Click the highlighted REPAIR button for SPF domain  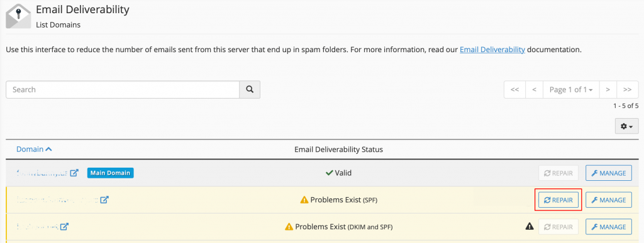pyautogui.click(x=558, y=200)
